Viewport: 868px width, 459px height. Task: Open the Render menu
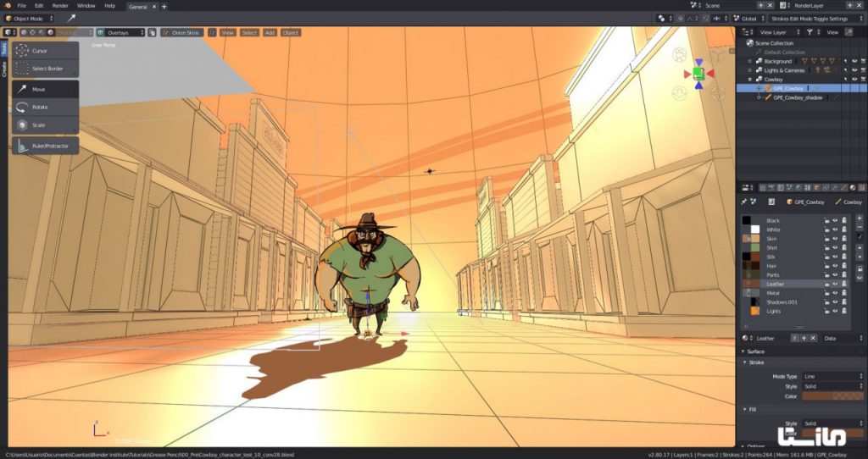pos(60,6)
